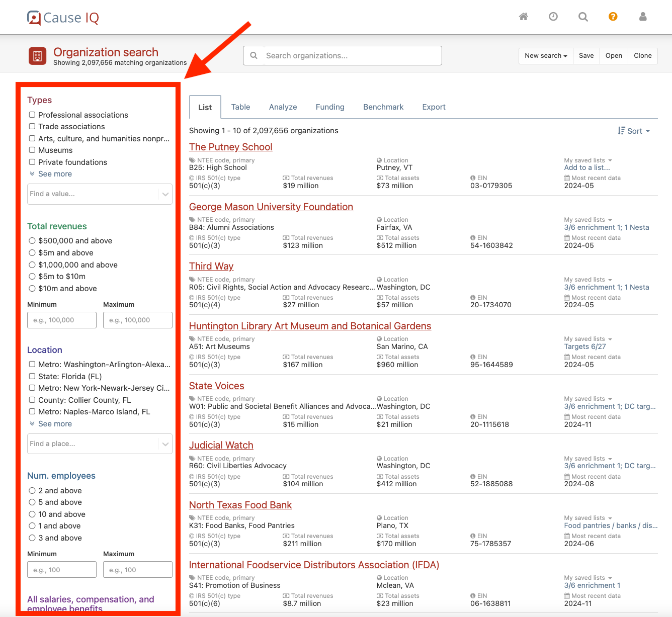Open The Putney School result
The height and width of the screenshot is (617, 672).
[230, 147]
